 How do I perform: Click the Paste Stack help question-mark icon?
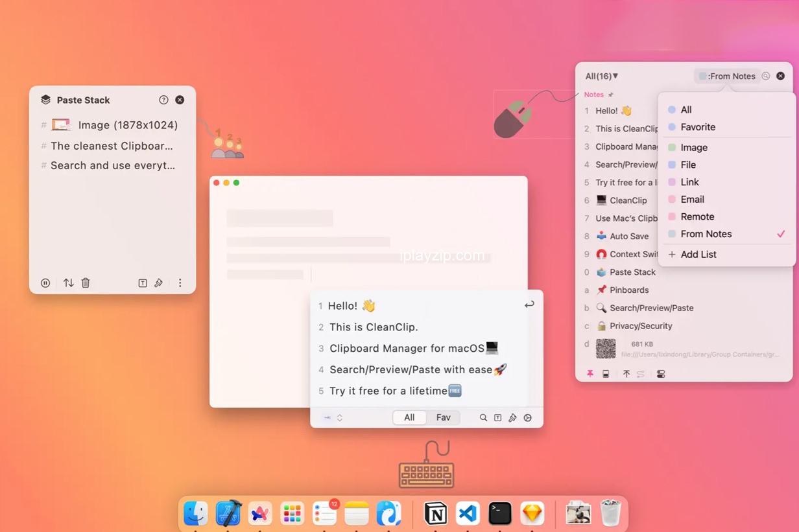pyautogui.click(x=163, y=100)
